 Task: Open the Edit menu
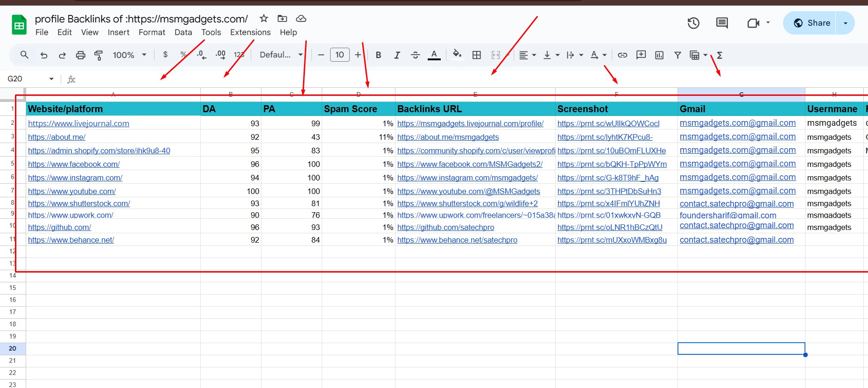coord(64,32)
